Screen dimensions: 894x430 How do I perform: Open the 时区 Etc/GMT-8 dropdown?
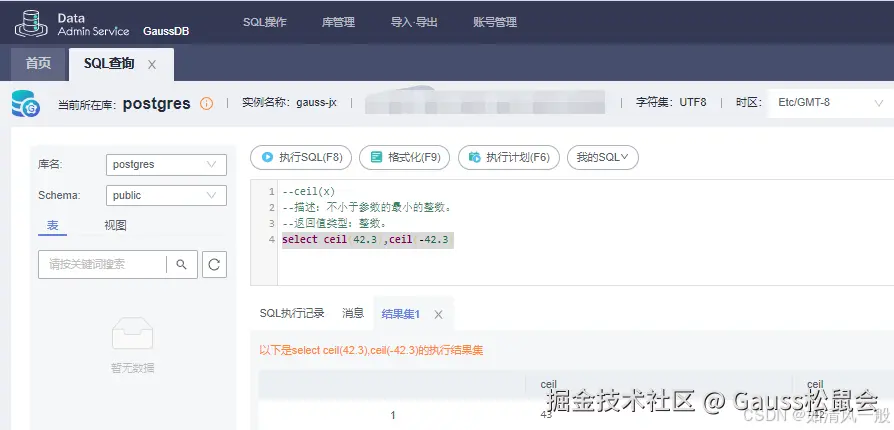coord(830,103)
